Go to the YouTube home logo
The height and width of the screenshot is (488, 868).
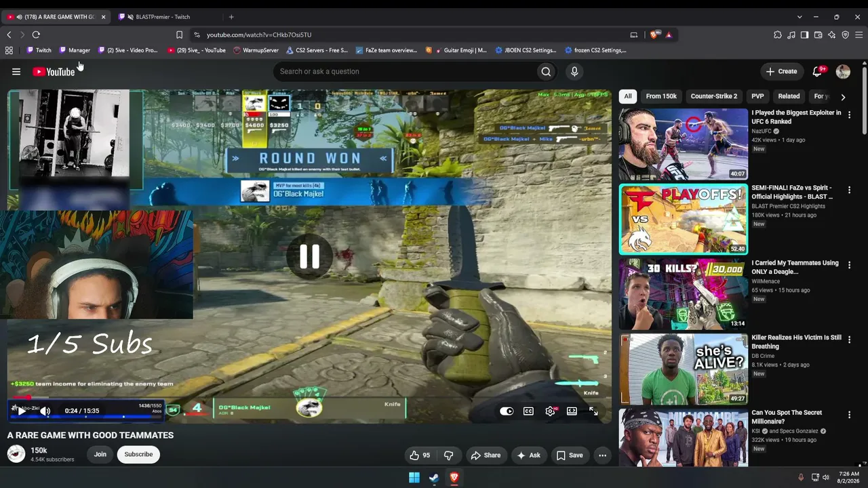click(54, 72)
